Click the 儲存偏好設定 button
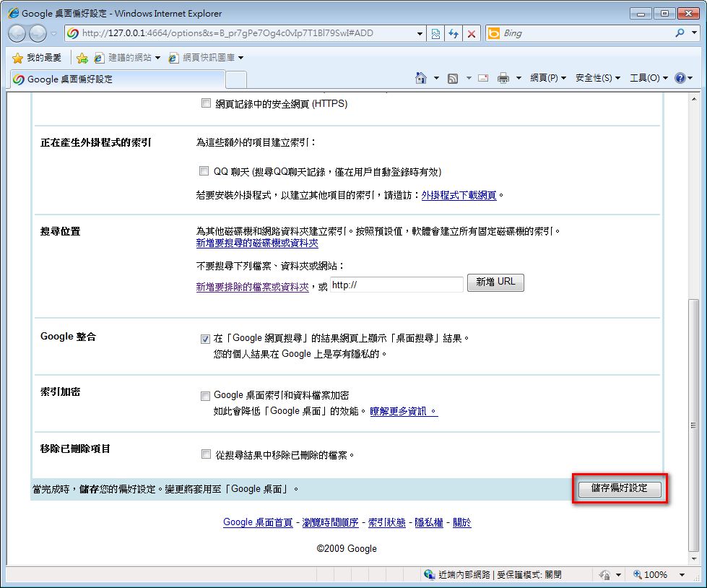Viewport: 707px width, 588px height. [x=620, y=488]
